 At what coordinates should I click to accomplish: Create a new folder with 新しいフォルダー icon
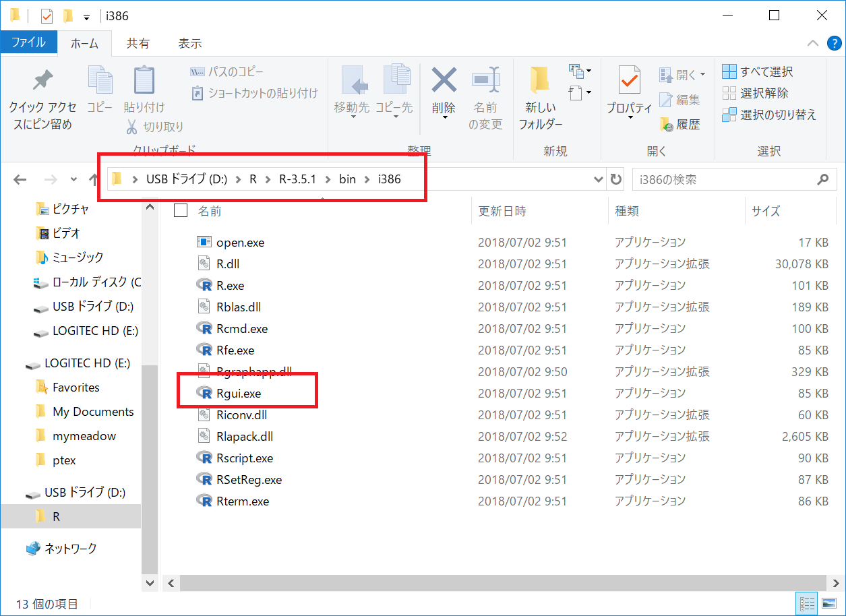(540, 81)
